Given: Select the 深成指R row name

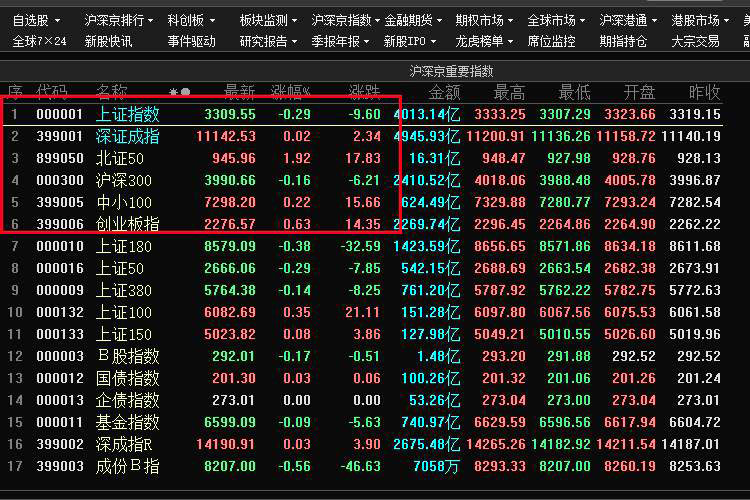Looking at the screenshot, I should point(124,444).
